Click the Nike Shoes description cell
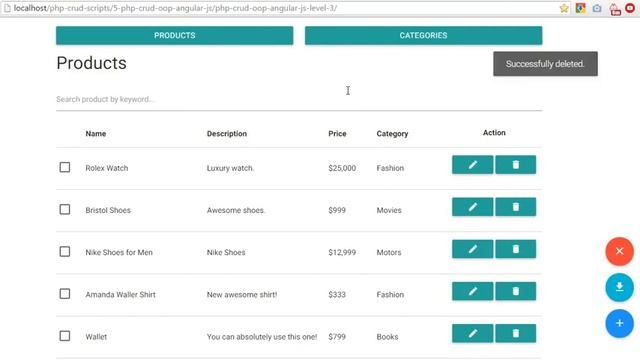The image size is (640, 360). point(226,252)
